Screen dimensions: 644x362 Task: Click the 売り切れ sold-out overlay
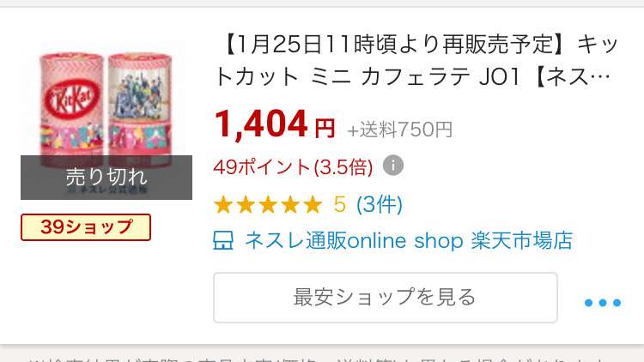coord(106,178)
